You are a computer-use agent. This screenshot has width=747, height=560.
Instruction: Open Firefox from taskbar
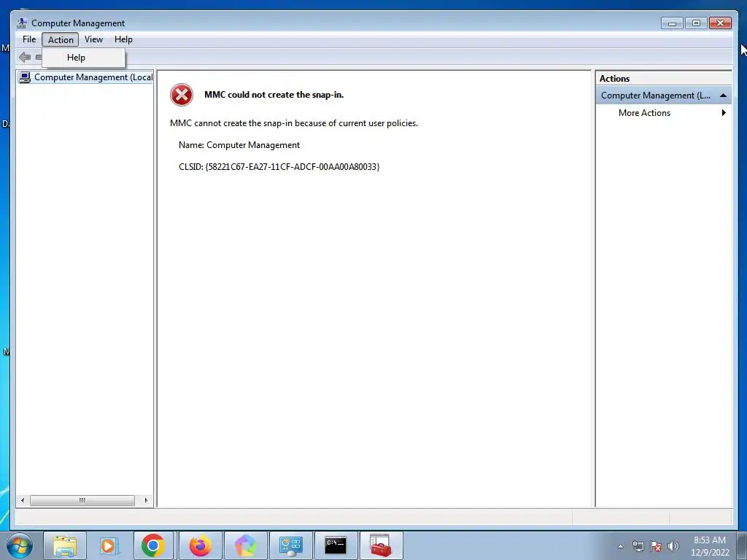point(200,545)
